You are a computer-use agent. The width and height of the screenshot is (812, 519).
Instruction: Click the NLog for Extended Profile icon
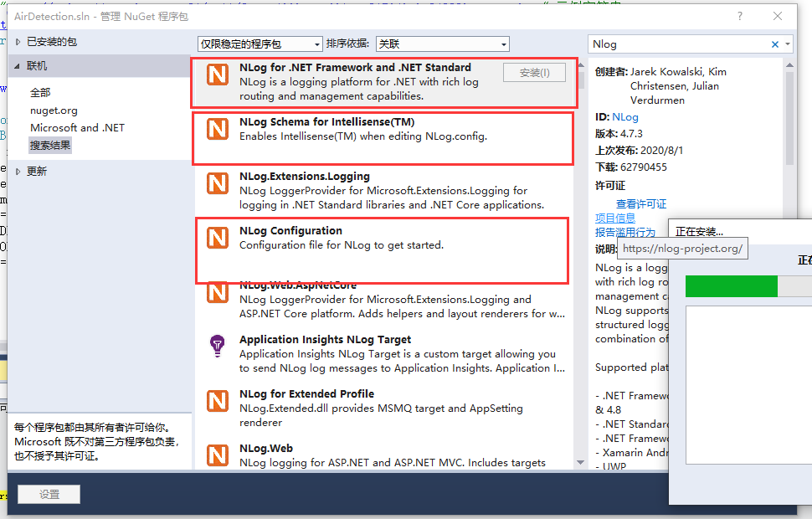(x=218, y=401)
